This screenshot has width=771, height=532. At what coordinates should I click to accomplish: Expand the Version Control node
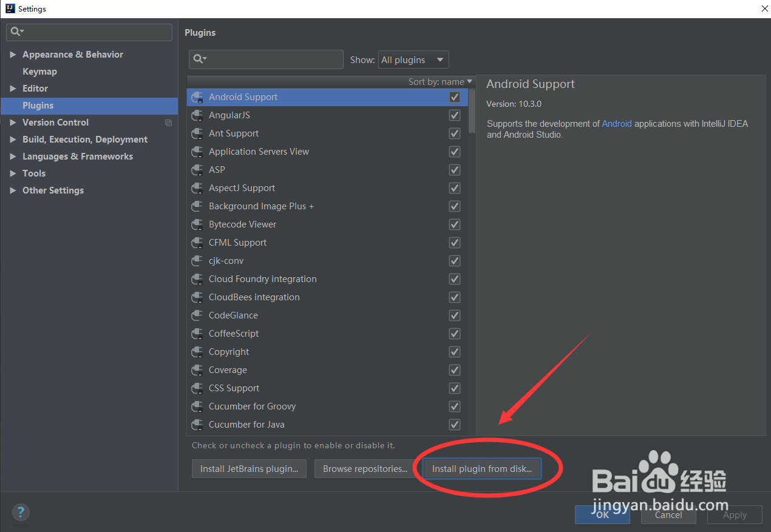[x=13, y=123]
